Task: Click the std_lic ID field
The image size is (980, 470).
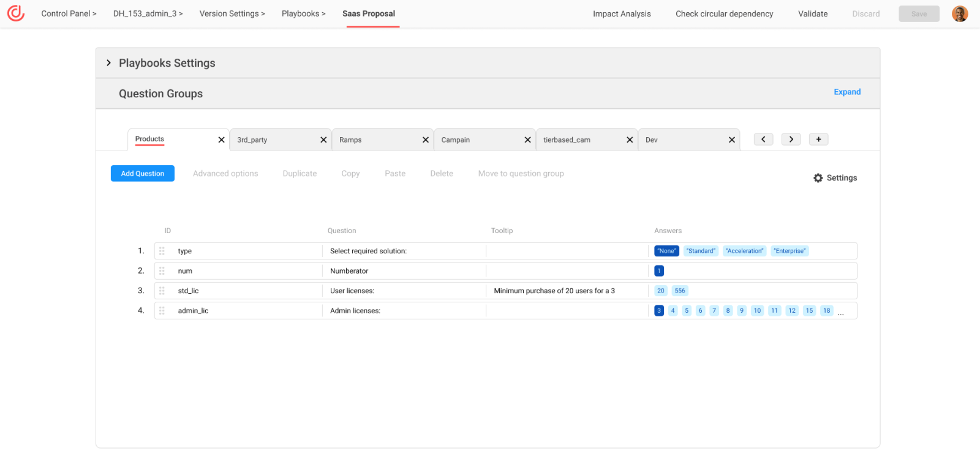Action: coord(245,291)
